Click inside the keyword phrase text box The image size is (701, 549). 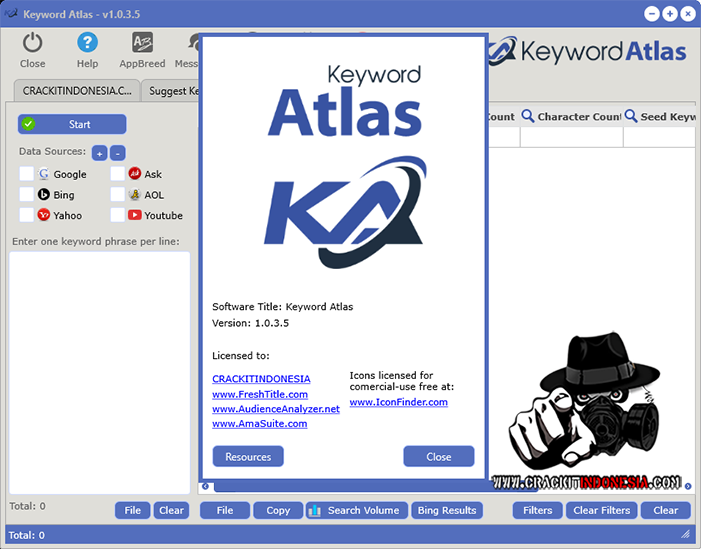99,370
